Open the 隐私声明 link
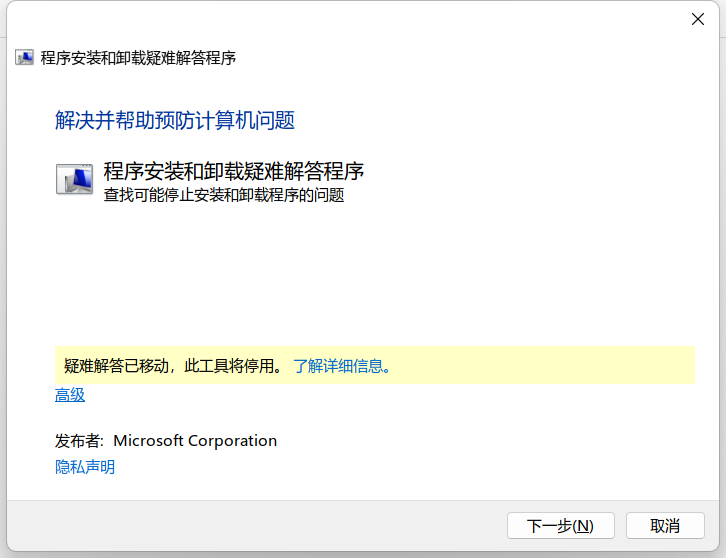The image size is (726, 558). click(x=85, y=467)
